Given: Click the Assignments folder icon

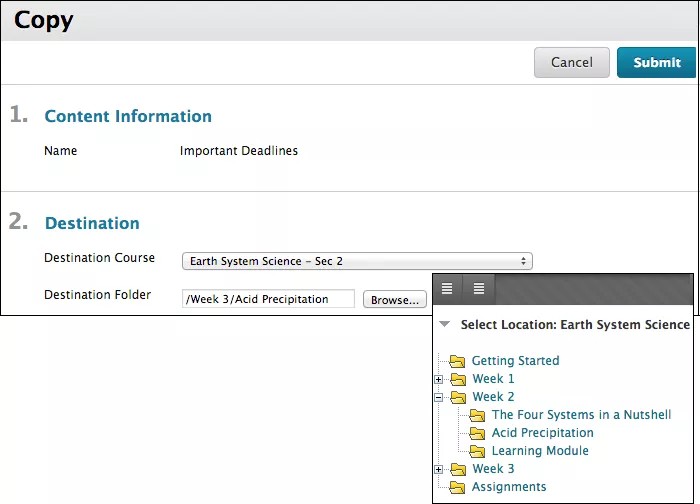Looking at the screenshot, I should [x=458, y=488].
